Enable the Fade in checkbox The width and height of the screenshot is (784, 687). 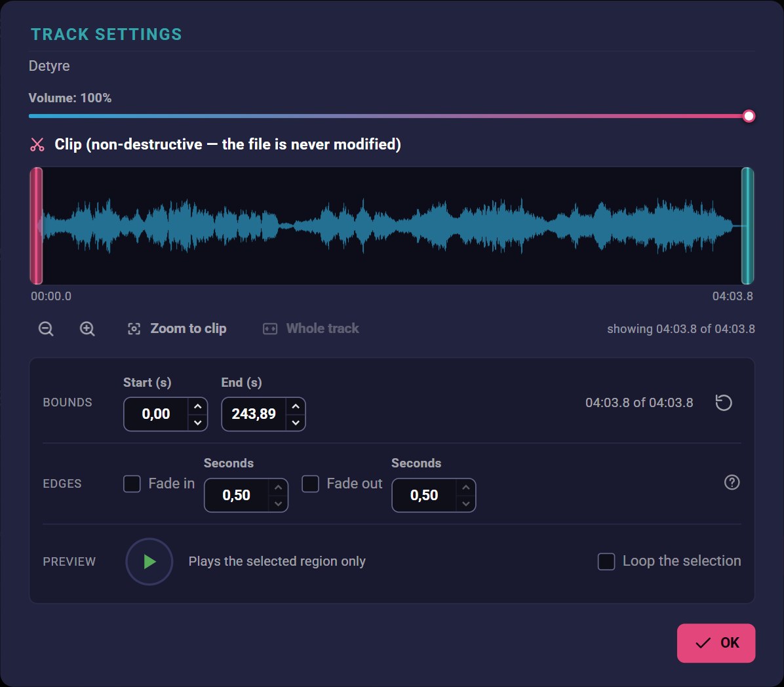[132, 484]
